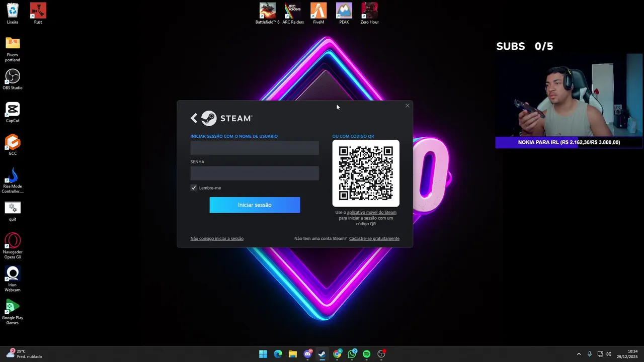Select the Rise Mode Controller shortcut
644x362 pixels.
[13, 180]
